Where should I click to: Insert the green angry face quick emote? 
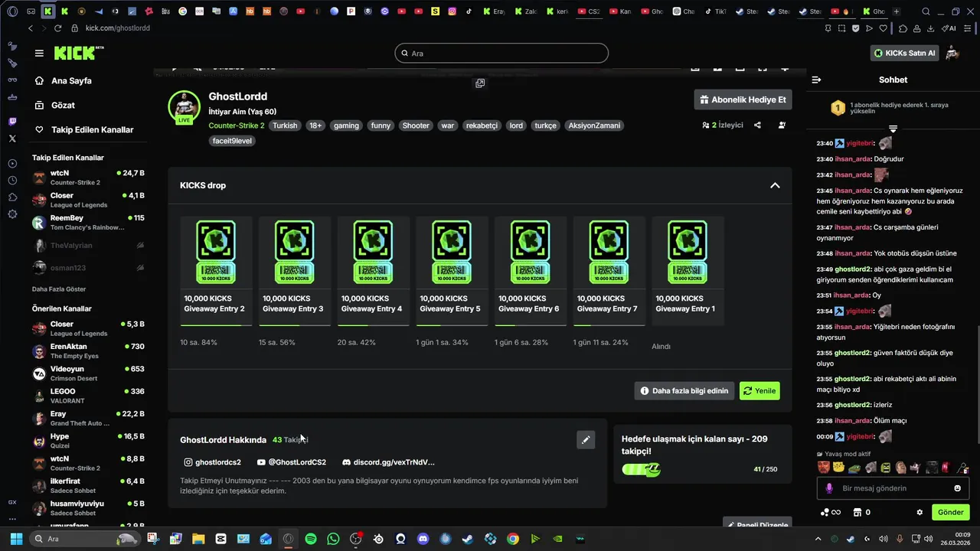point(885,467)
